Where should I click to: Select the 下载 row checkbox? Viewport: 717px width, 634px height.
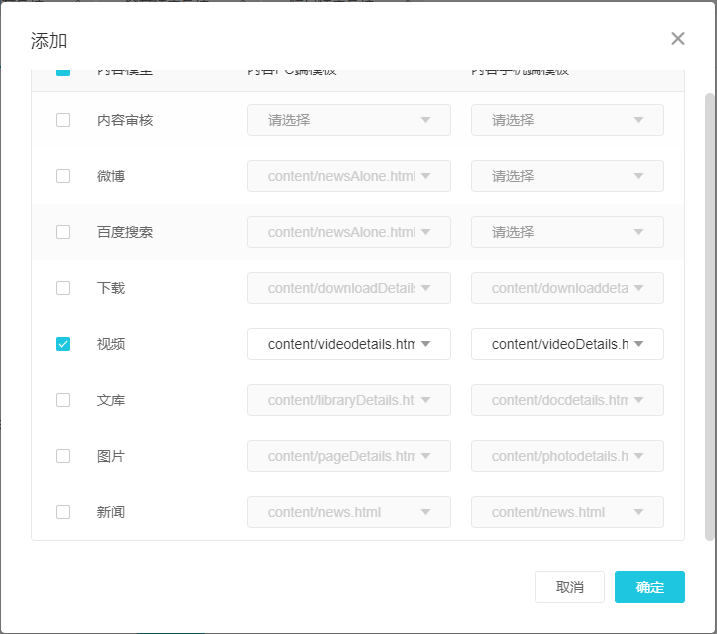[x=63, y=288]
